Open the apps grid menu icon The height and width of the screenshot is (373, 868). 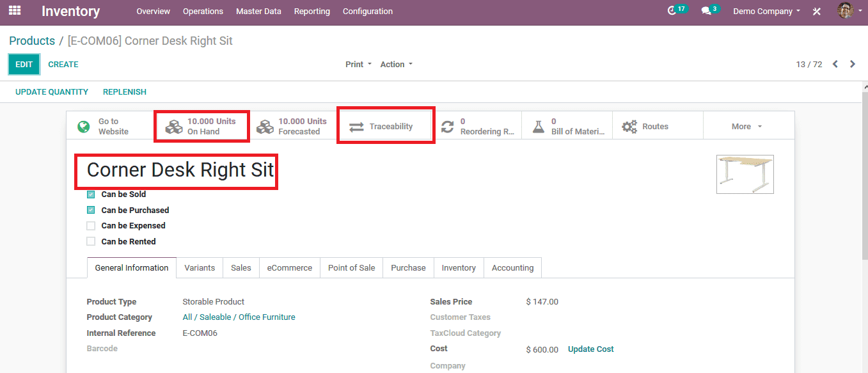[x=15, y=11]
